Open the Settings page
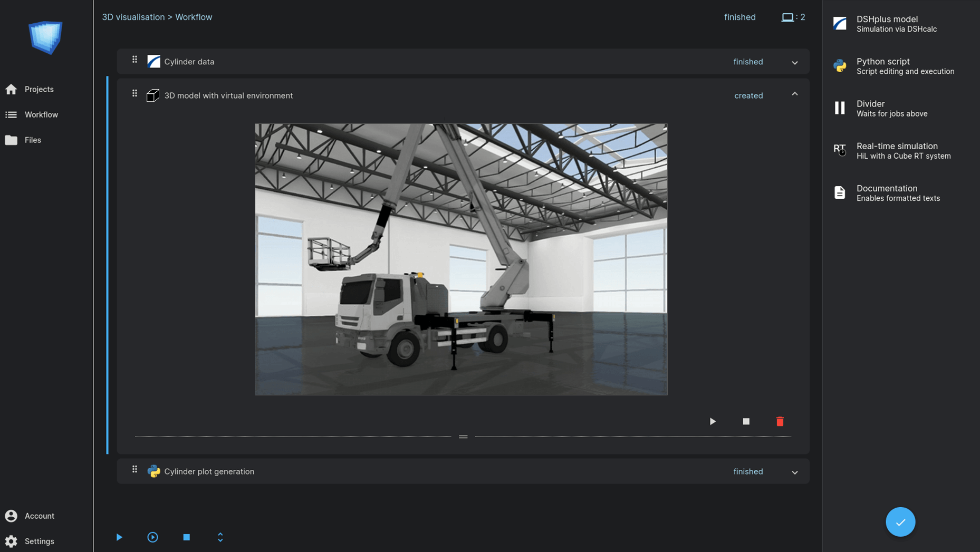 pos(39,541)
